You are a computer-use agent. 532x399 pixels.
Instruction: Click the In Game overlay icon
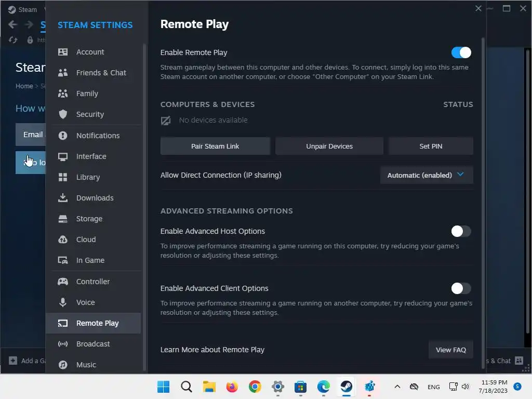tap(63, 260)
